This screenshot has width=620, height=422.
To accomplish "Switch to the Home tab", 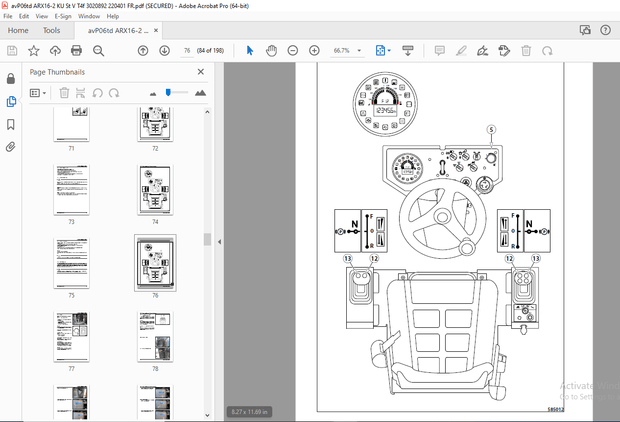I will (18, 30).
